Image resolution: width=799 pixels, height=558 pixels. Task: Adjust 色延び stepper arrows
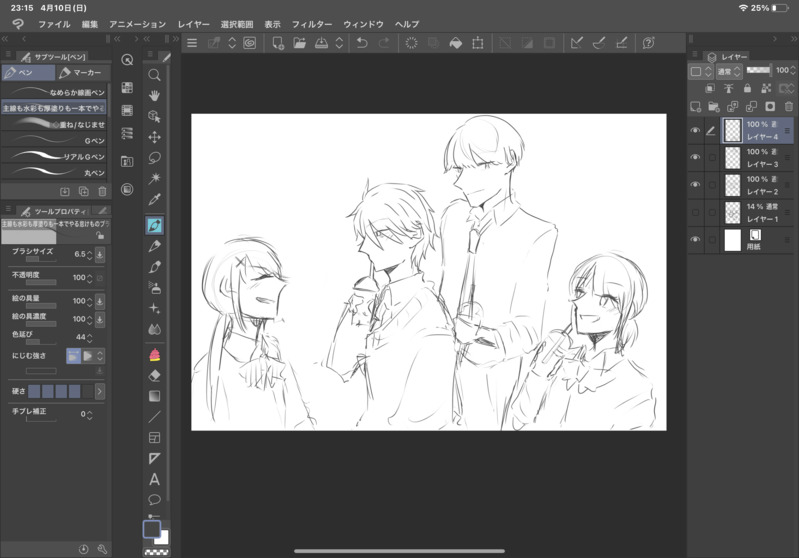pyautogui.click(x=90, y=337)
